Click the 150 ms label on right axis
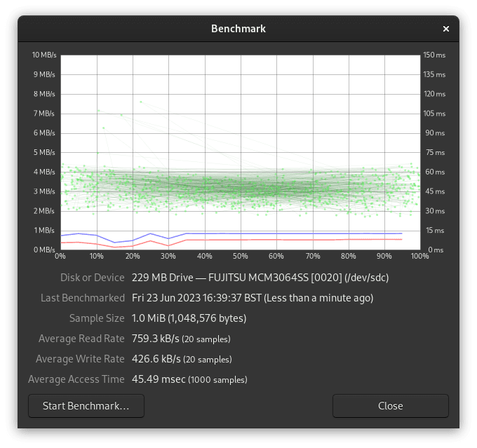 (435, 55)
